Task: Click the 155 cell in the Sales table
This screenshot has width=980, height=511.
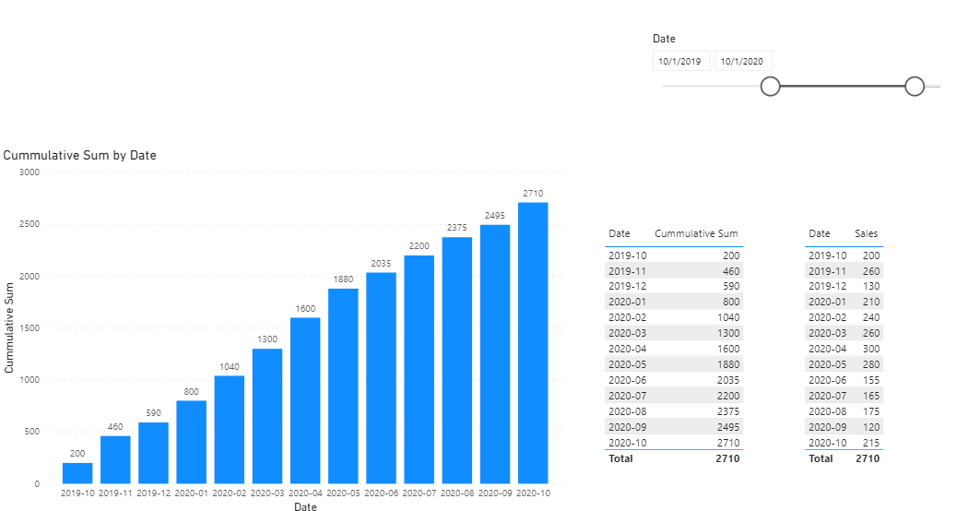Action: 871,380
